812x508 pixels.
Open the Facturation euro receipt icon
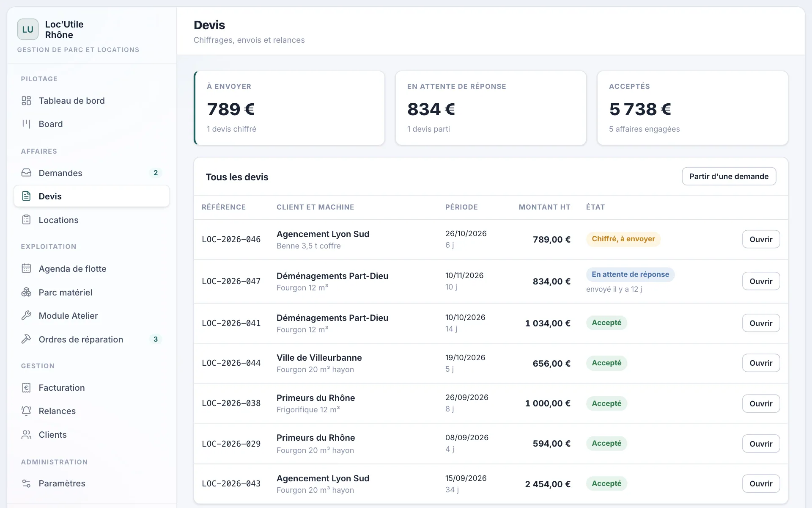pos(26,387)
